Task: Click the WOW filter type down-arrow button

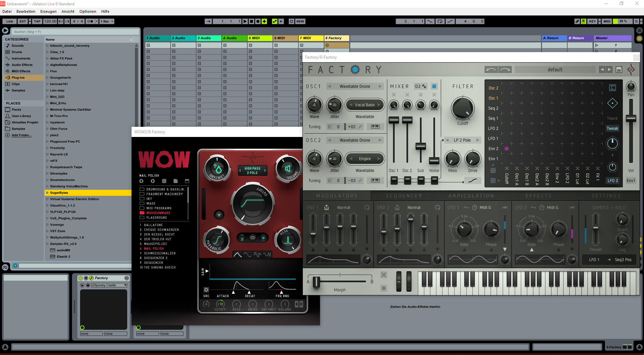Action: pos(219,215)
